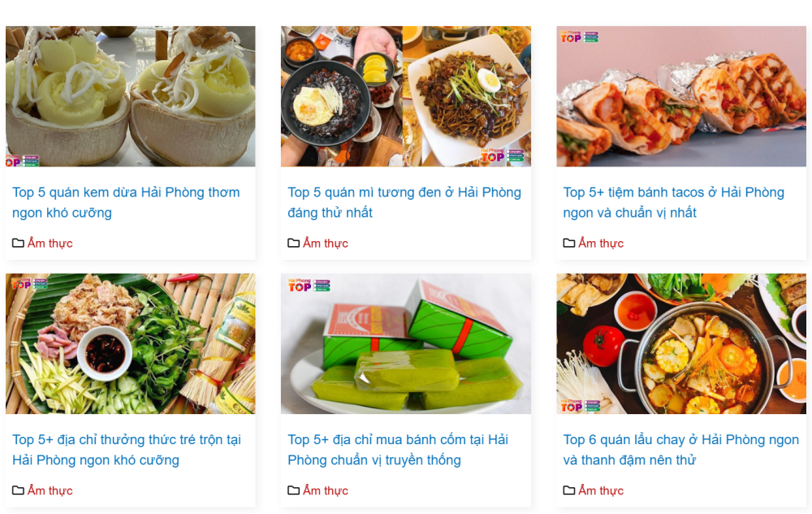
Task: Open the coconut ice cream article thumbnail
Action: point(131,97)
